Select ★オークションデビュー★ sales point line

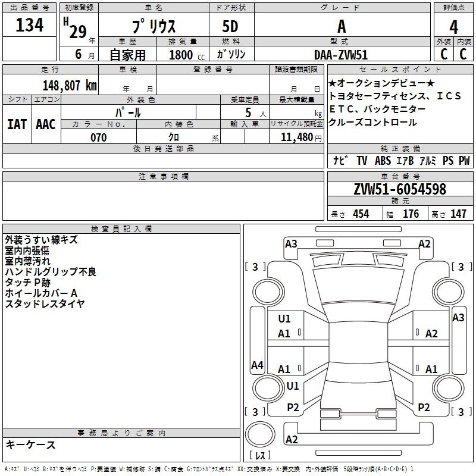[x=381, y=83]
